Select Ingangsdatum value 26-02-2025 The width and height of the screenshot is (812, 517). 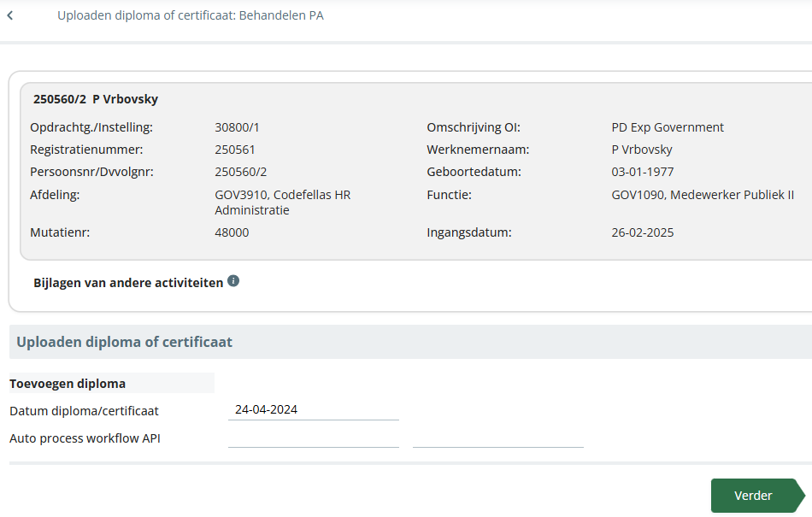pos(643,232)
